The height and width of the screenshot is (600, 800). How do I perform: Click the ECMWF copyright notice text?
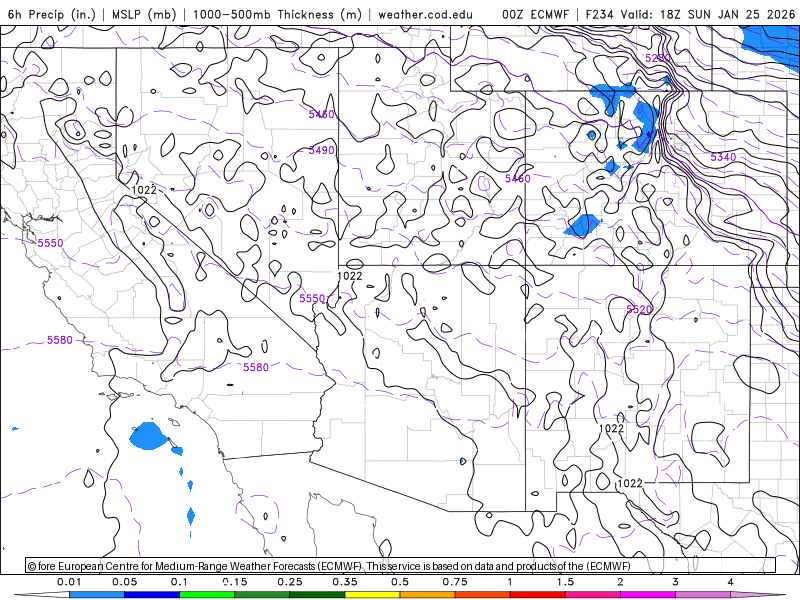(329, 566)
